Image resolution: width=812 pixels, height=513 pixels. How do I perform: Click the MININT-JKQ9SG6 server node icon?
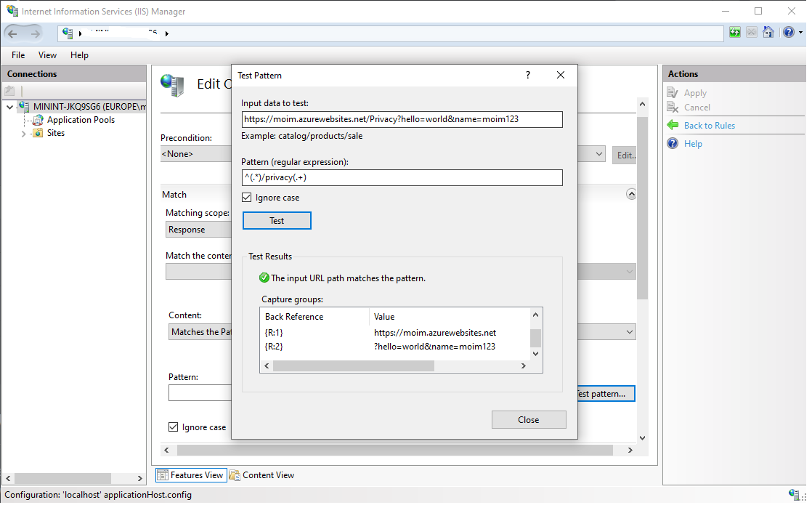tap(24, 107)
